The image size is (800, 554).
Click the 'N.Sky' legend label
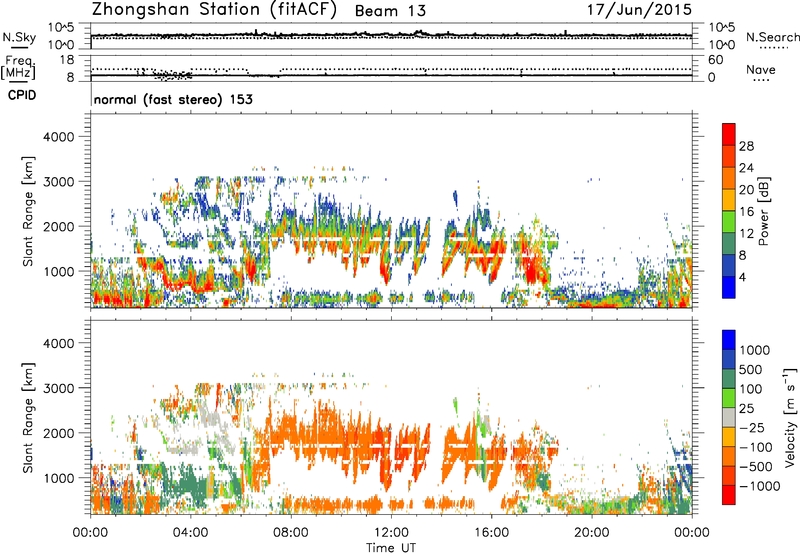tap(19, 37)
